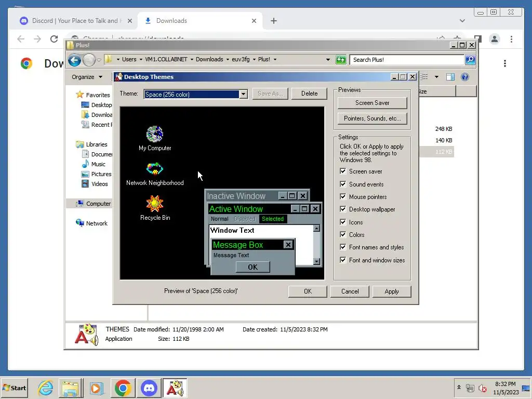The image size is (532, 399).
Task: Expand Users breadcrumb arrow
Action: click(141, 59)
